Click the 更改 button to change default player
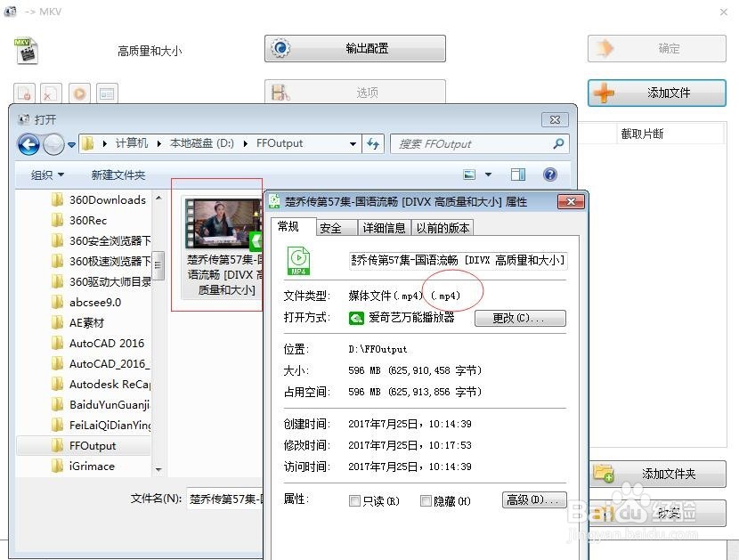This screenshot has height=560, width=739. point(520,319)
